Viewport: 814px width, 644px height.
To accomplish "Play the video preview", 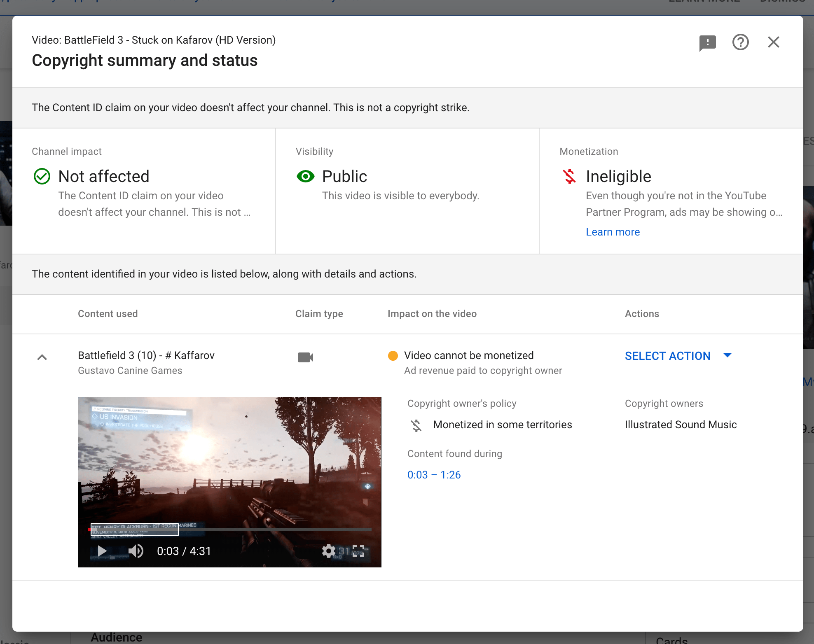I will click(x=102, y=551).
